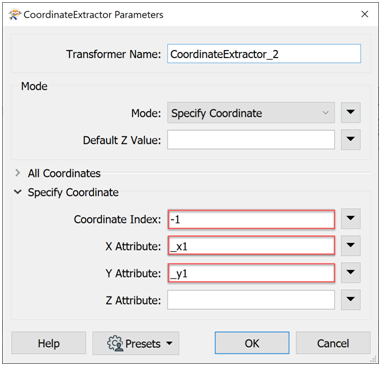Open options arrow beside Z Attribute
381x366 pixels.
(x=351, y=300)
